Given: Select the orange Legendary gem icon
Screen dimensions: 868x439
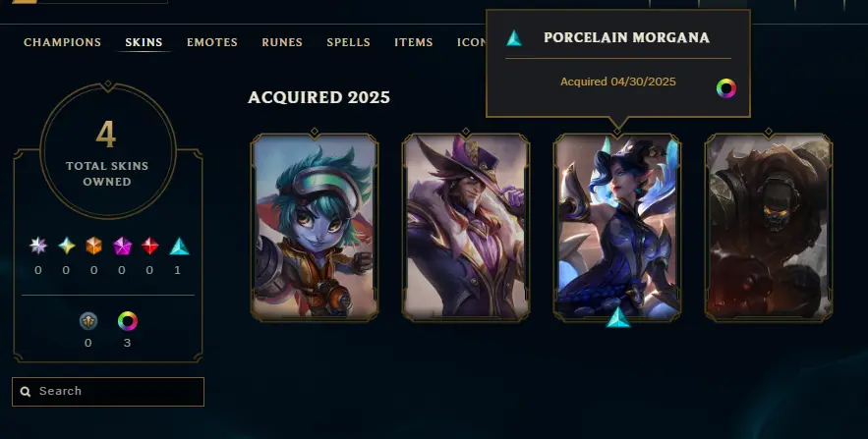Looking at the screenshot, I should pos(94,246).
